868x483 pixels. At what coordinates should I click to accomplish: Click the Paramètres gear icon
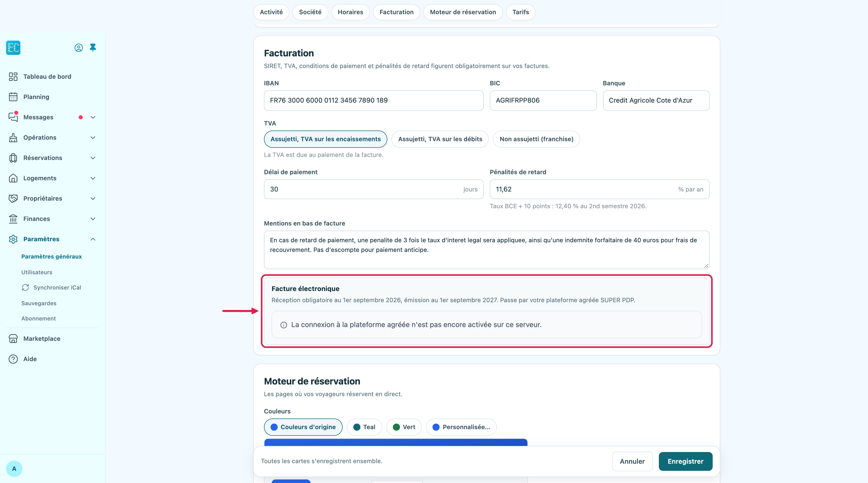[x=13, y=239]
